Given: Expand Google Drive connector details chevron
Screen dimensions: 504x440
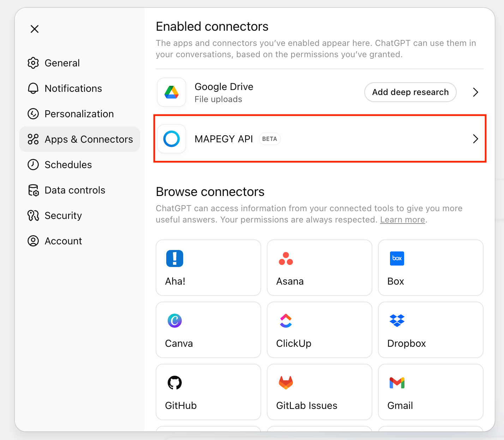Looking at the screenshot, I should coord(475,92).
